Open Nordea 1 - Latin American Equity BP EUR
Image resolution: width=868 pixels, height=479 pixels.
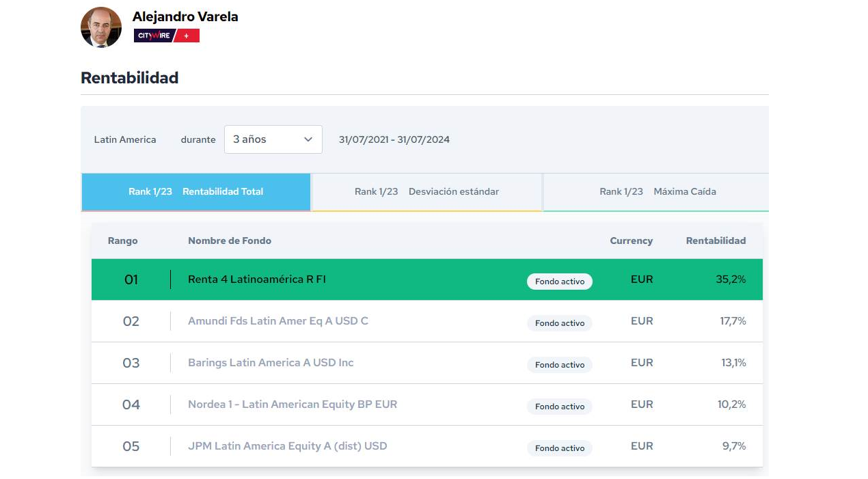click(x=293, y=405)
